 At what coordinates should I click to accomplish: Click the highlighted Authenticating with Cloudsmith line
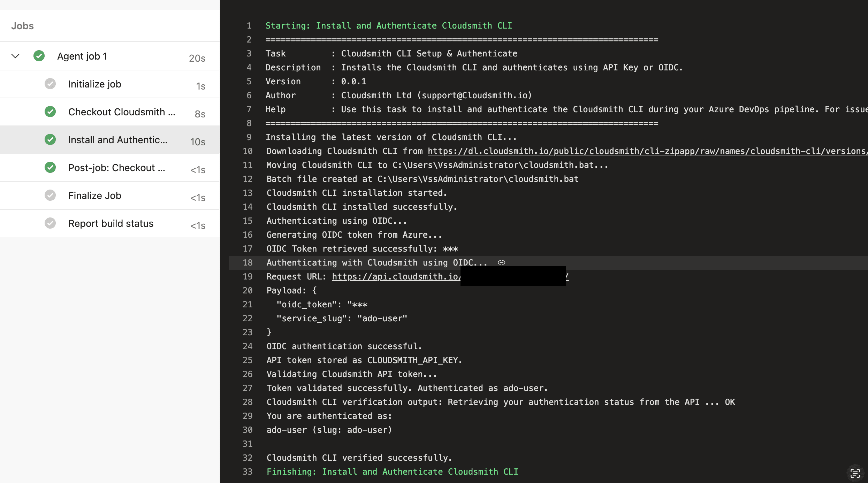tap(376, 262)
